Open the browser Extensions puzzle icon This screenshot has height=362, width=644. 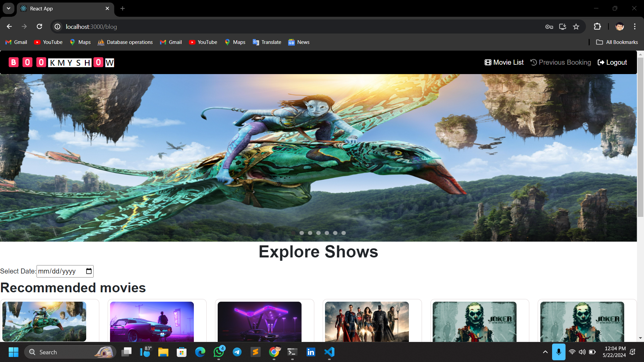pos(597,26)
